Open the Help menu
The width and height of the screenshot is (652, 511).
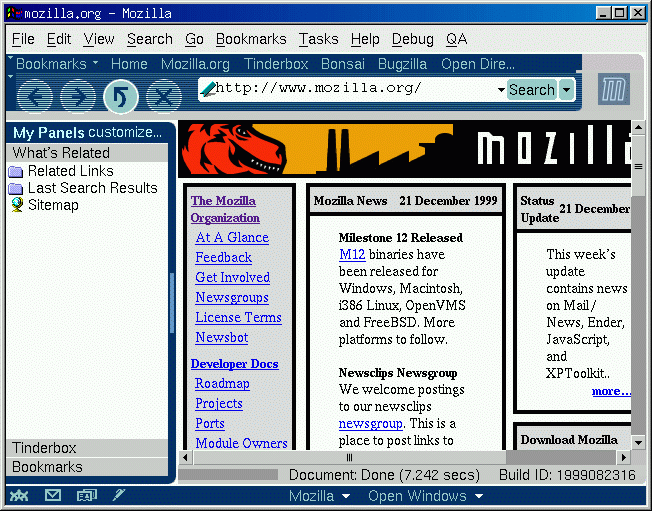(x=365, y=39)
